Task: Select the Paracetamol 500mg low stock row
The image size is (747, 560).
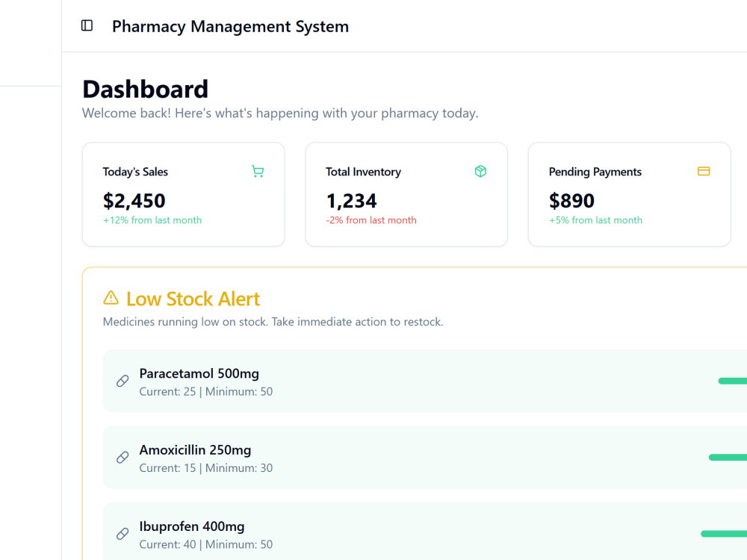Action: (425, 381)
